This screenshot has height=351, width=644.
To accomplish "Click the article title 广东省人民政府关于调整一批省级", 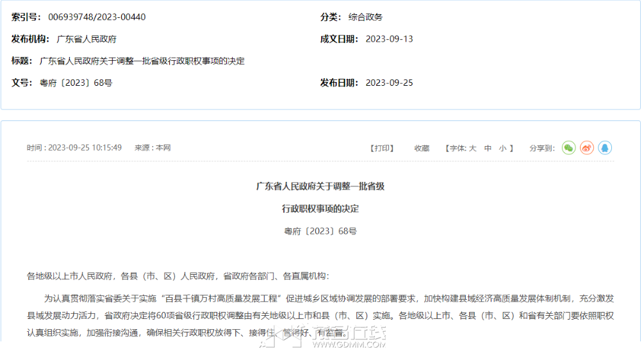I will (320, 186).
